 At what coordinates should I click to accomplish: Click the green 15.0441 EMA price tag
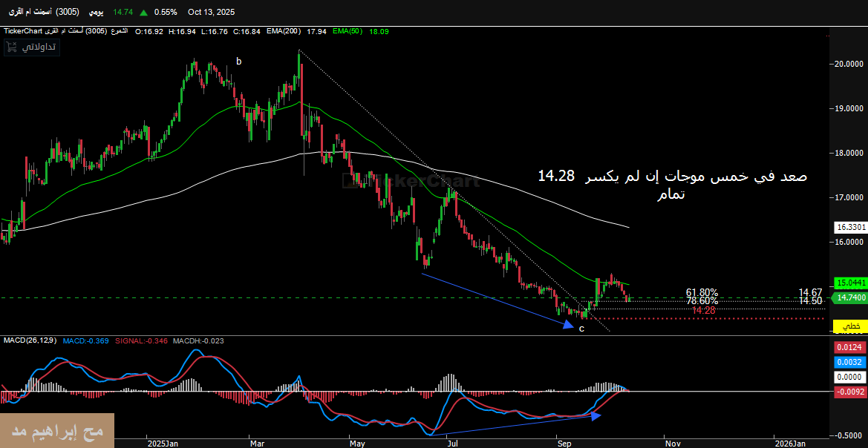848,283
